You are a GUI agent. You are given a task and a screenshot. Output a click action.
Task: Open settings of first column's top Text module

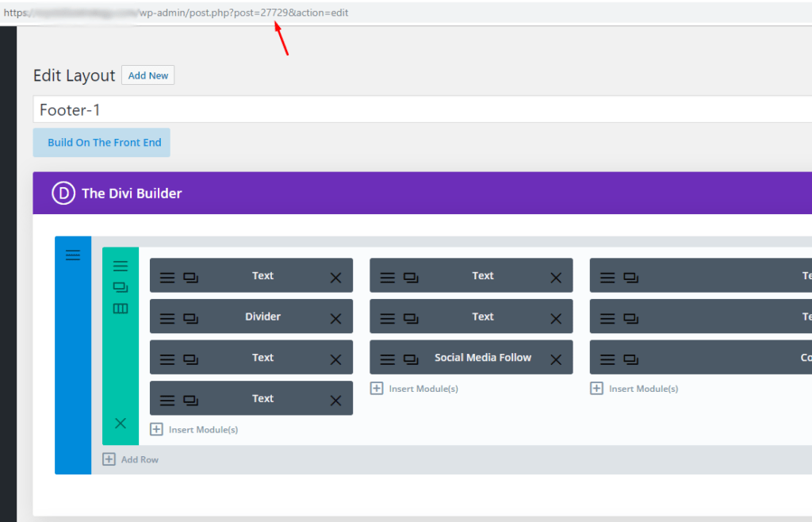tap(167, 277)
